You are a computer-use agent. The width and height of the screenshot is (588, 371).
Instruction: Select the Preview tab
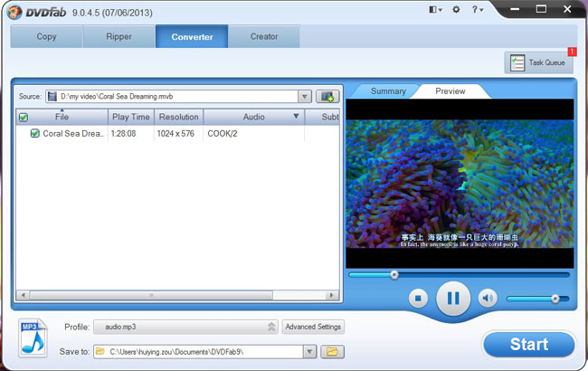pos(450,91)
